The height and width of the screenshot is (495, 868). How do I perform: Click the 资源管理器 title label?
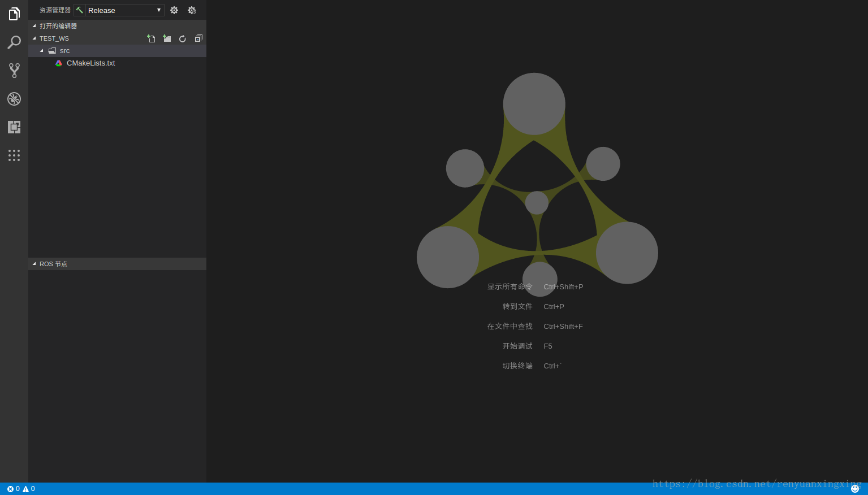pos(55,10)
